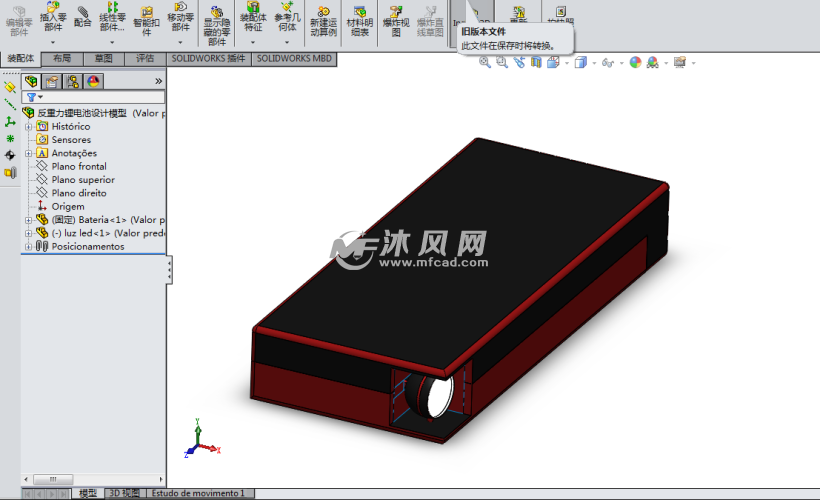Click the Hide/Show Items glasses icon
Screen dimensions: 820x500
tap(608, 63)
